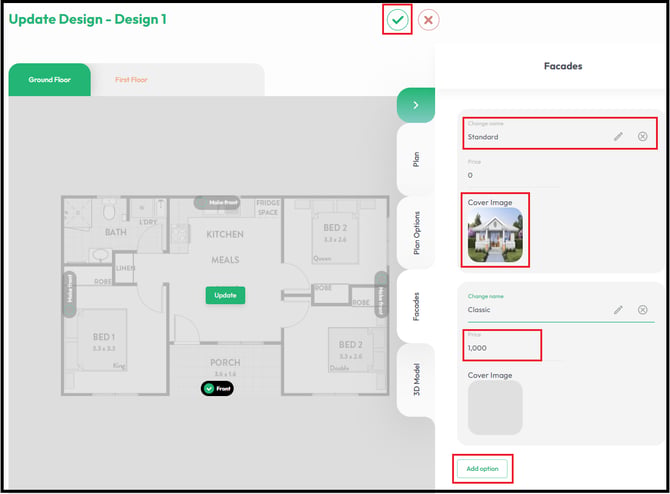
Task: Toggle the Front marker on porch
Action: coord(217,388)
